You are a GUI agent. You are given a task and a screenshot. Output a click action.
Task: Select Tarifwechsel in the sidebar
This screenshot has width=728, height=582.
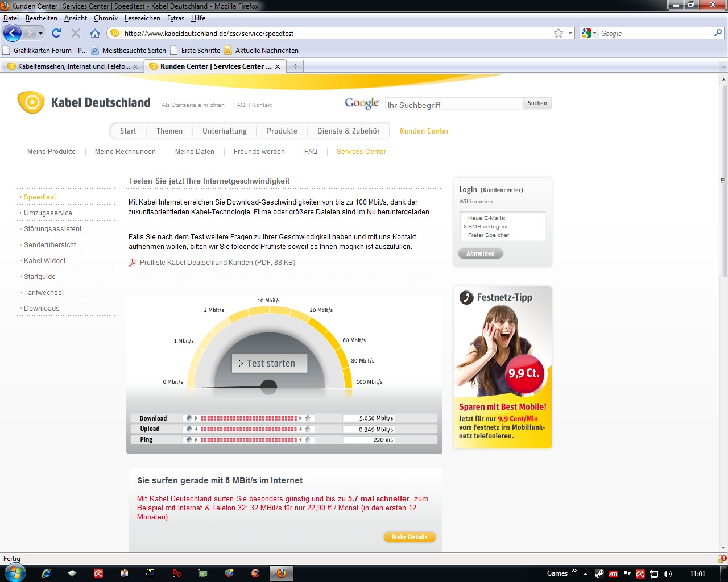pos(43,293)
